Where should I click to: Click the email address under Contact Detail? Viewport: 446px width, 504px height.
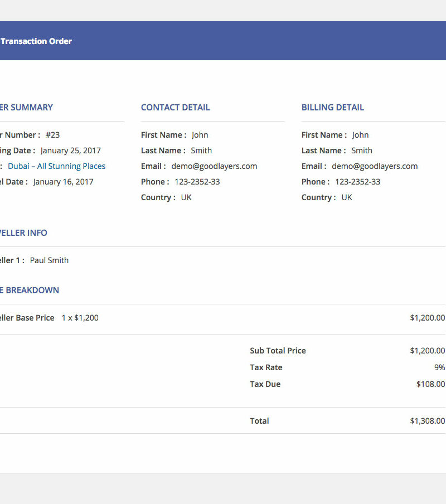pos(214,166)
